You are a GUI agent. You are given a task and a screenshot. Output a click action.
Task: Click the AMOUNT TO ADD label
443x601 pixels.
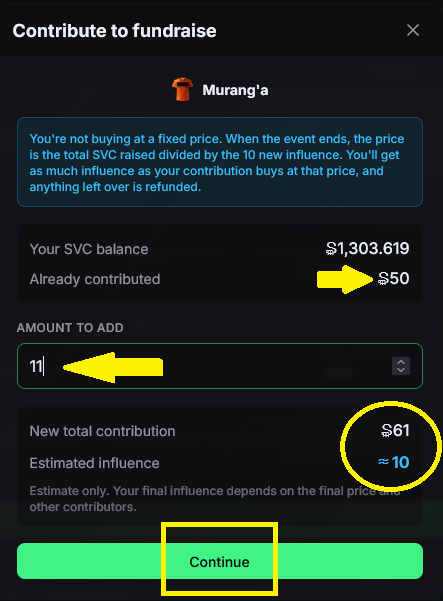click(x=70, y=328)
